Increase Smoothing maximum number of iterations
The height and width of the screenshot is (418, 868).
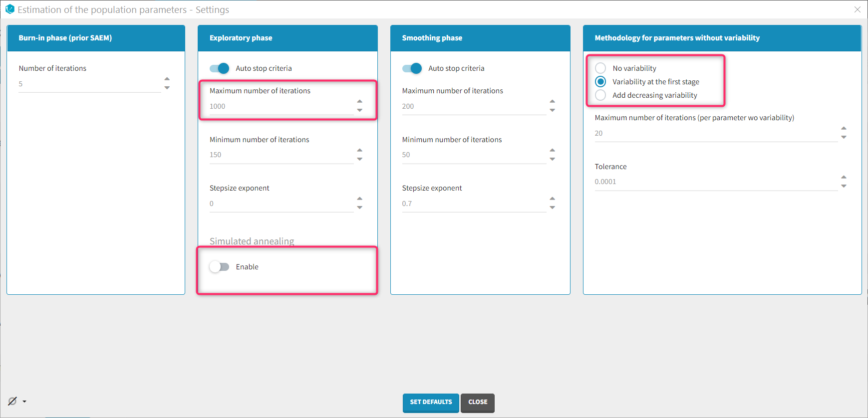point(553,101)
